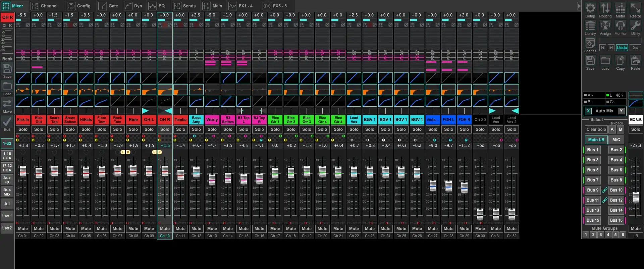Click the Kick In fader handle

[x=23, y=171]
